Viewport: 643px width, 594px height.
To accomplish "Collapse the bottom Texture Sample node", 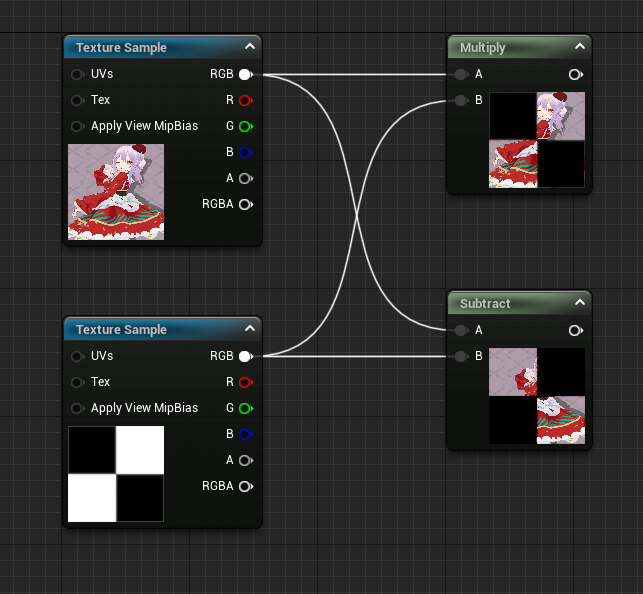I will (x=250, y=328).
